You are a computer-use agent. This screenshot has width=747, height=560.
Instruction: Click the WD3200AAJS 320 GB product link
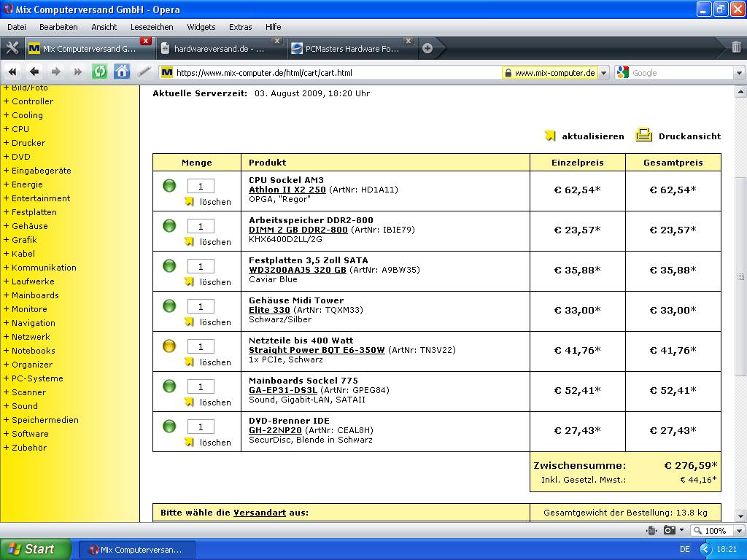pos(298,270)
